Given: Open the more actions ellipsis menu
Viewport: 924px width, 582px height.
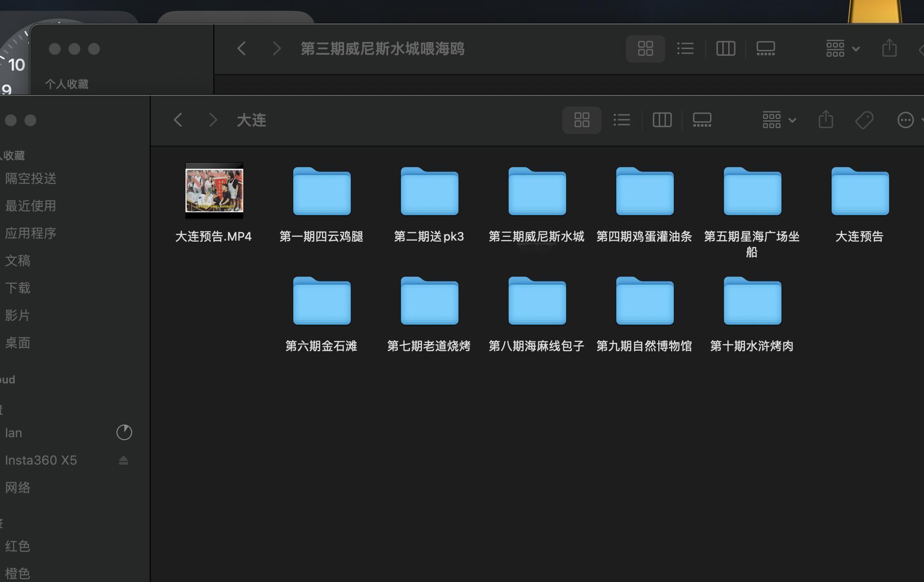Looking at the screenshot, I should (x=905, y=120).
